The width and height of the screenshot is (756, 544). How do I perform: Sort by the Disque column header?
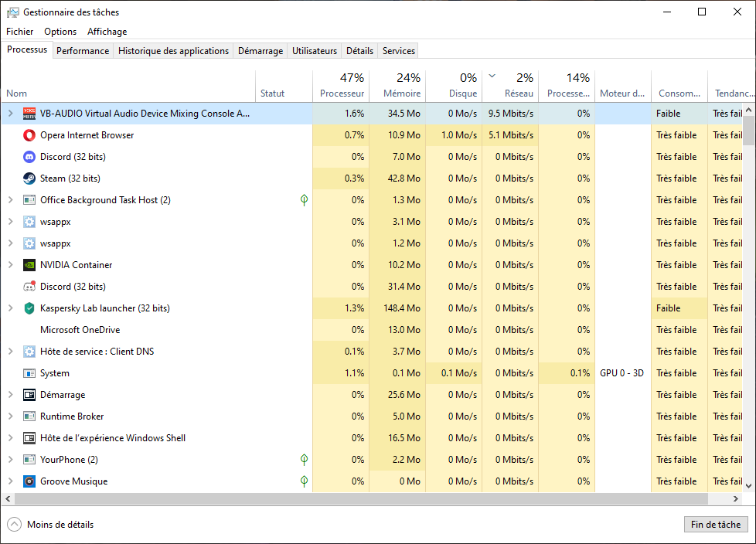tap(454, 87)
